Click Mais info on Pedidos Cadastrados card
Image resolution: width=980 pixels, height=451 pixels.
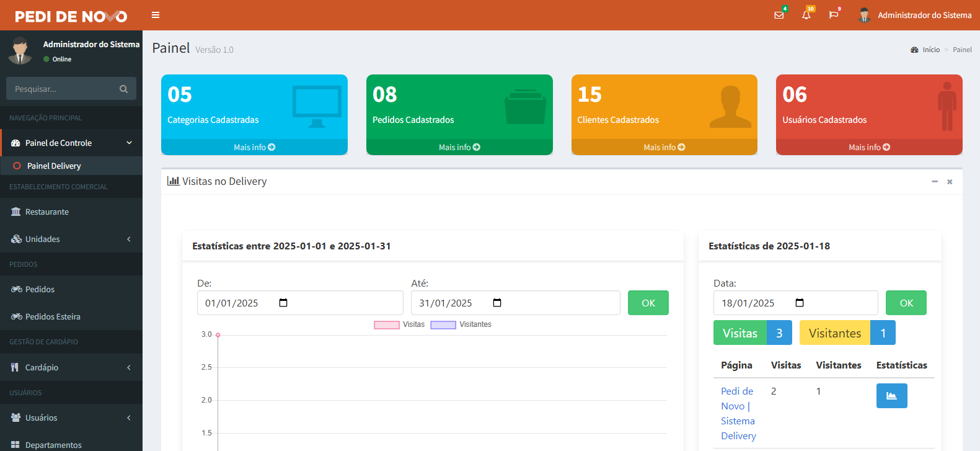(x=459, y=147)
